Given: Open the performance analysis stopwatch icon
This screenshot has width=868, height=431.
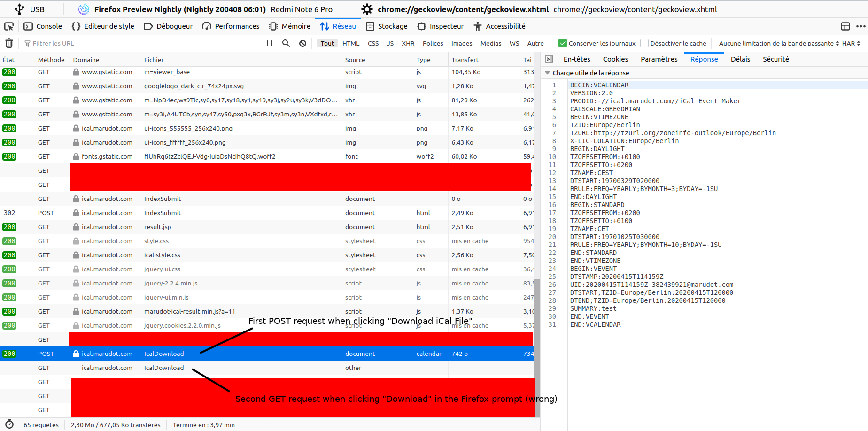Looking at the screenshot, I should pyautogui.click(x=9, y=424).
